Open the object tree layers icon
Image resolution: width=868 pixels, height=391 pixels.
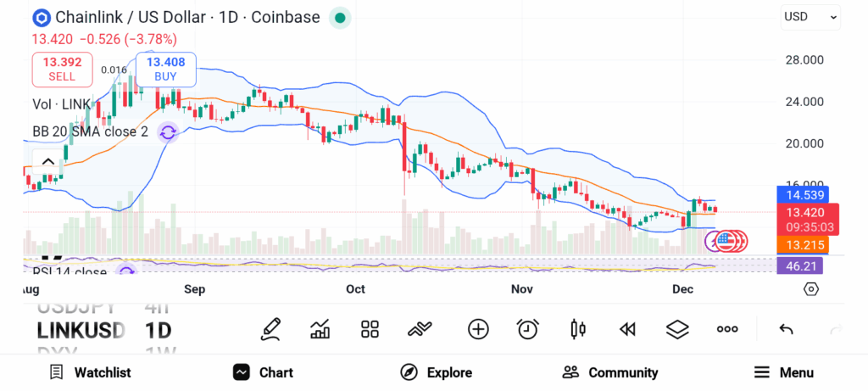pos(676,329)
